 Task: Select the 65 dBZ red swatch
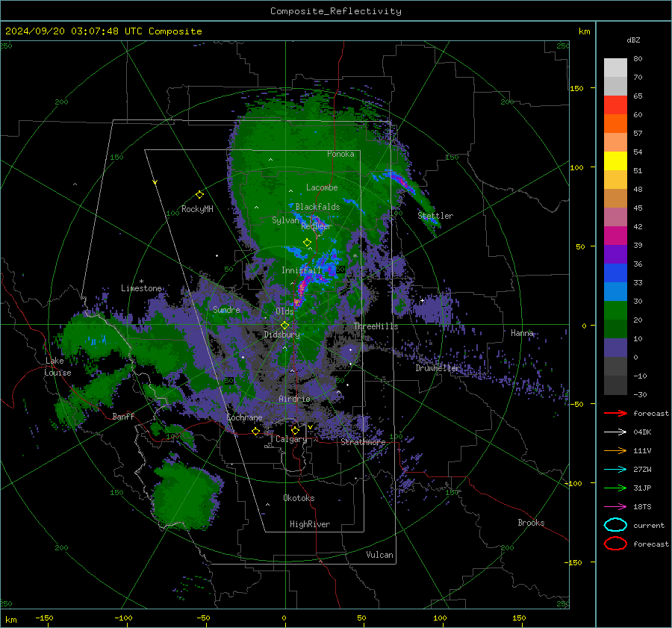(x=615, y=105)
